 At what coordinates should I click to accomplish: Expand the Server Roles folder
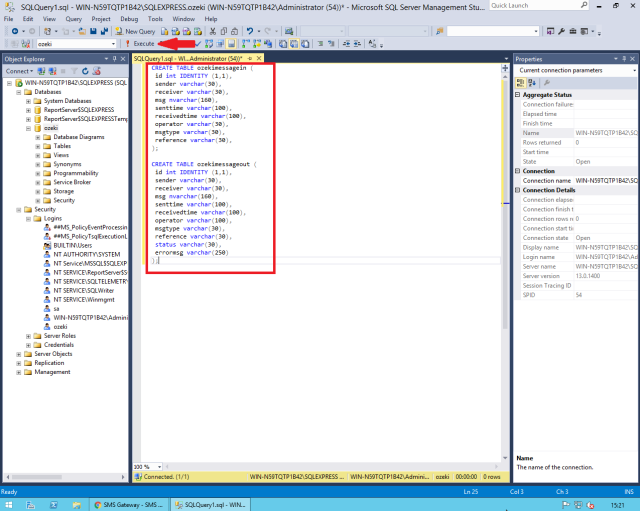point(28,336)
